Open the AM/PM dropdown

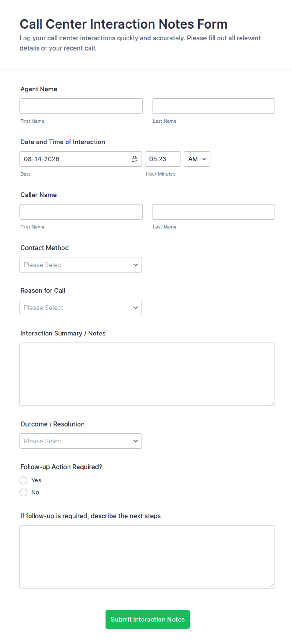coord(197,159)
